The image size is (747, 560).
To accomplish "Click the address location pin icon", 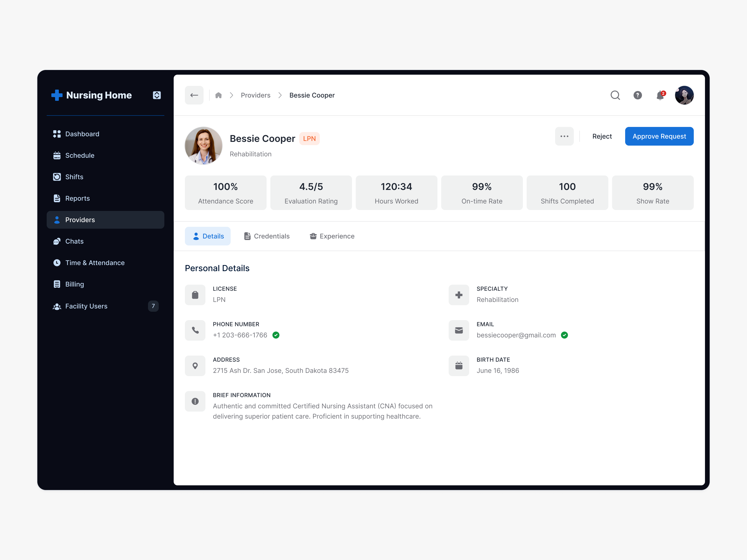I will pos(195,366).
